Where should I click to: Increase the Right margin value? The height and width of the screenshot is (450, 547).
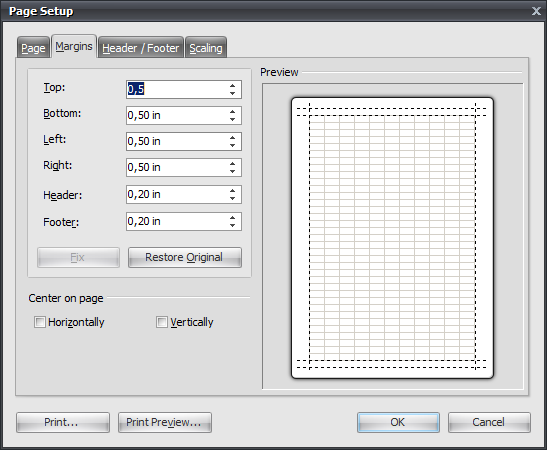point(233,164)
